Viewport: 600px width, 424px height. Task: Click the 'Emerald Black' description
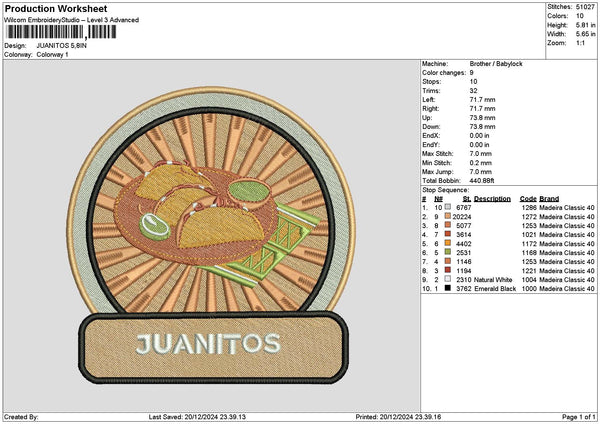[495, 289]
